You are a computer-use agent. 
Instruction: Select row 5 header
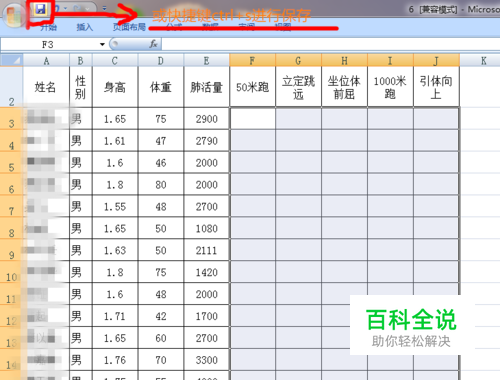point(12,162)
